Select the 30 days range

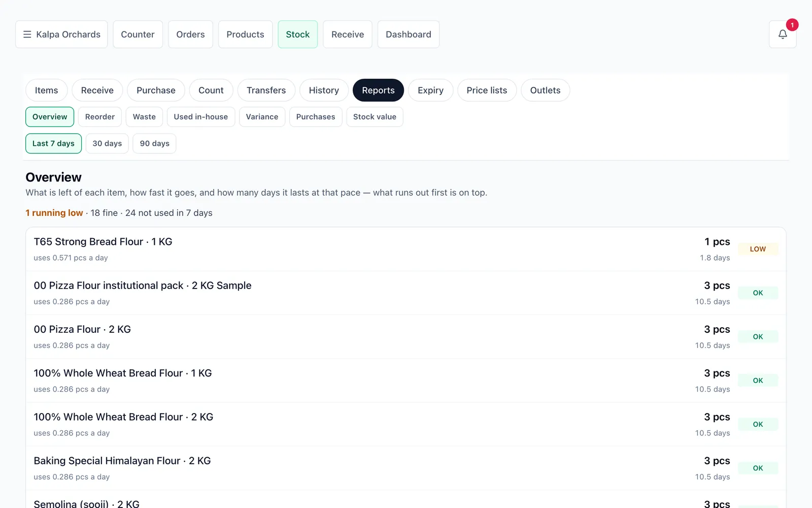[107, 143]
